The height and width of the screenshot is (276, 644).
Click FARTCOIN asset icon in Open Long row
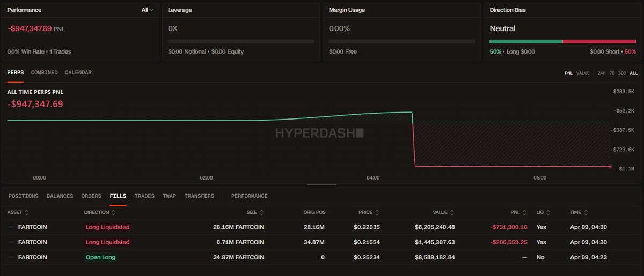tap(11, 257)
